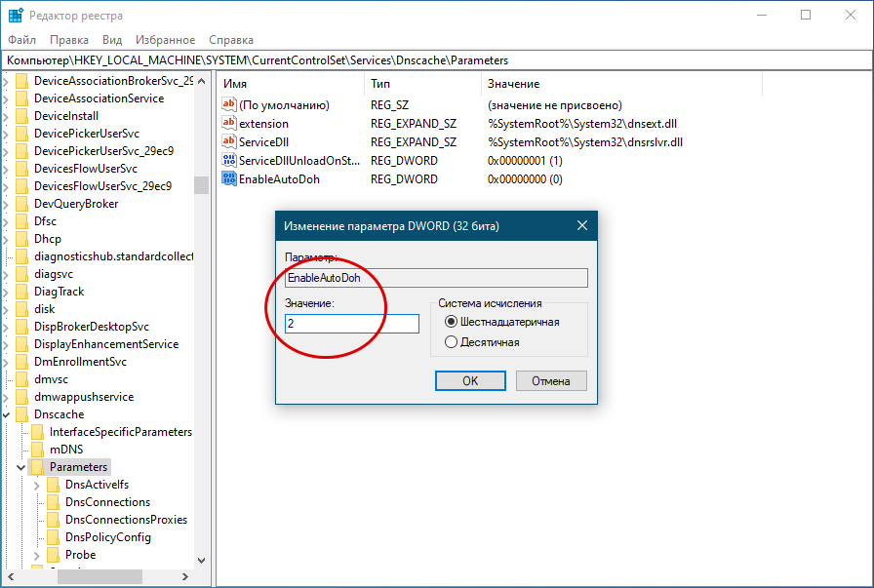This screenshot has height=588, width=874.
Task: Click folder icon of DevQueryBroker key
Action: [x=22, y=204]
